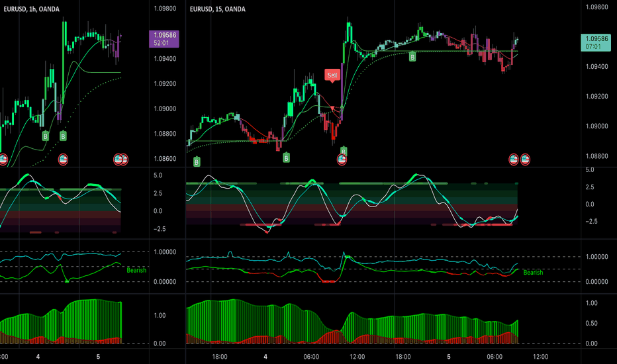This screenshot has height=364, width=617.
Task: Click 1.09400 on the 15-minute price axis
Action: pos(597,66)
